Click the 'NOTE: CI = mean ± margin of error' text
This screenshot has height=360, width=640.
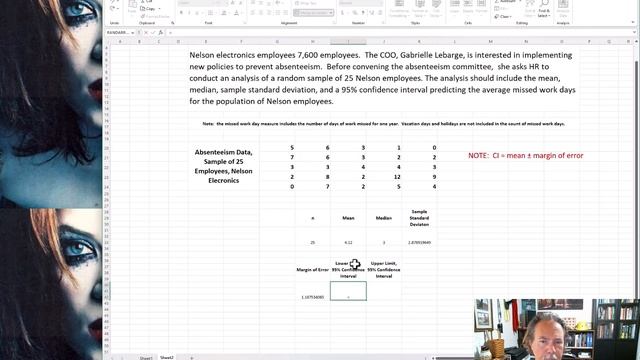point(526,156)
